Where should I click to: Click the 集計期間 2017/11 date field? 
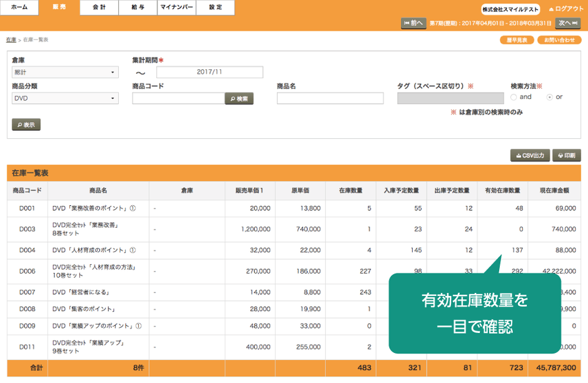click(x=210, y=72)
